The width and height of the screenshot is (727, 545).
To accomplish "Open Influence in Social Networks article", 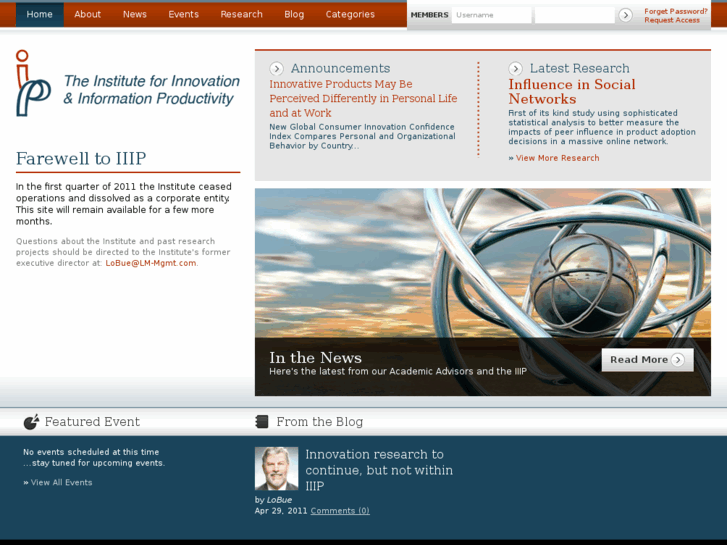I will [572, 91].
